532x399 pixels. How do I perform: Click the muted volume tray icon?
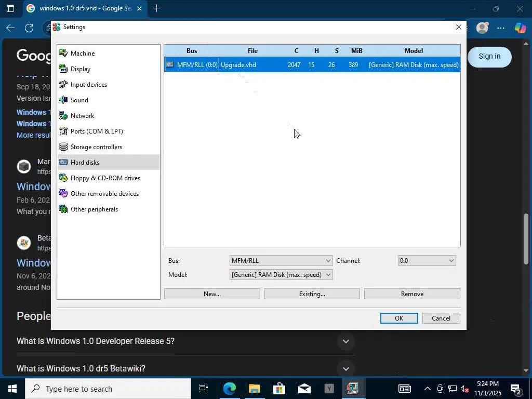464,389
